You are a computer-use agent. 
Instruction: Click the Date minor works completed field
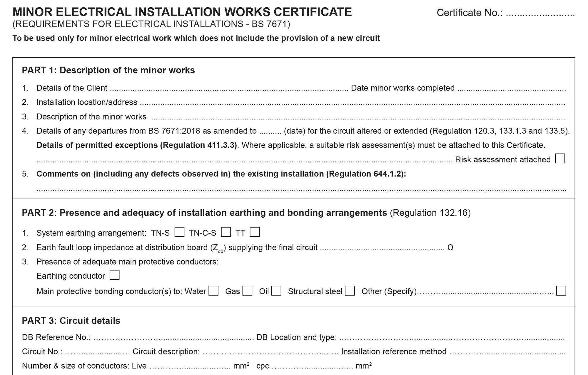512,88
